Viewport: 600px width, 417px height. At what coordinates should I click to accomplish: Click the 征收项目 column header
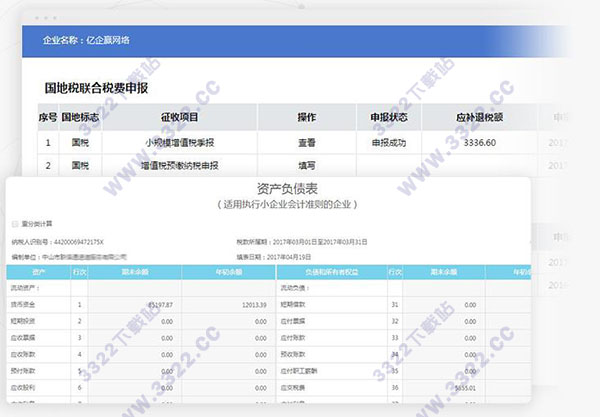point(179,117)
